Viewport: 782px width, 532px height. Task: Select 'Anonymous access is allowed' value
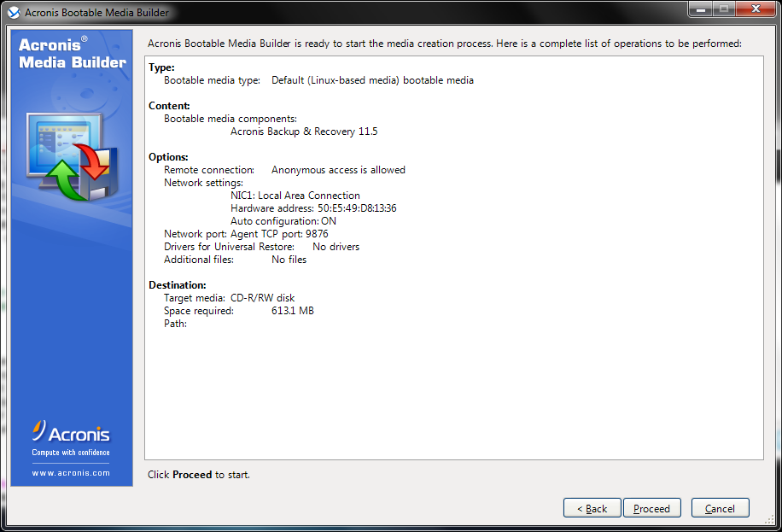338,170
